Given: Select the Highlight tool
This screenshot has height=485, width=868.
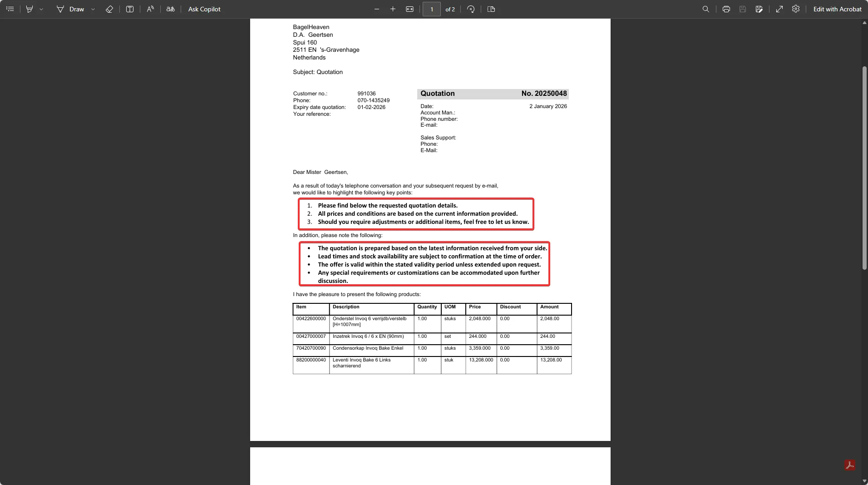Looking at the screenshot, I should tap(30, 9).
